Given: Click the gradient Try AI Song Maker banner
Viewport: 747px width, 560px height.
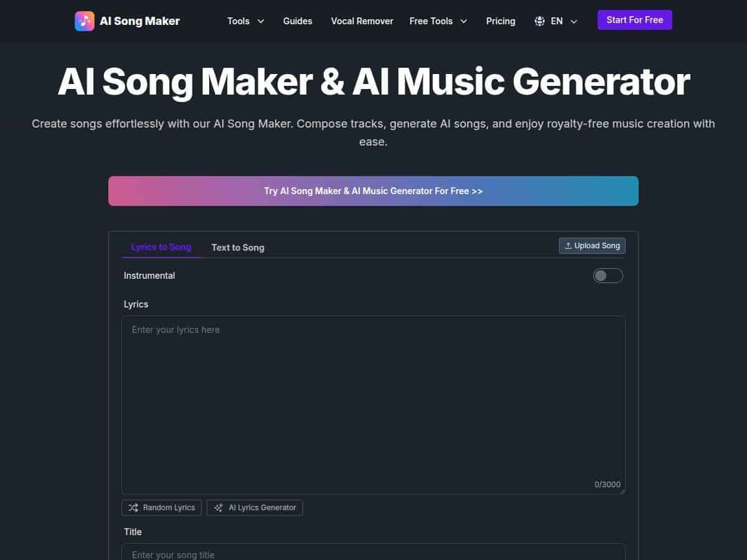Looking at the screenshot, I should point(374,191).
